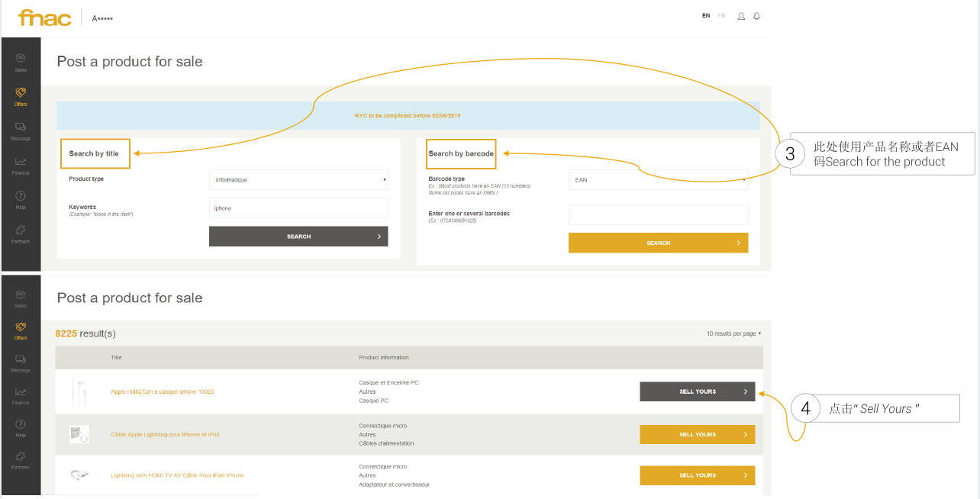Expand the Barcode type dropdown showing EAN

658,180
